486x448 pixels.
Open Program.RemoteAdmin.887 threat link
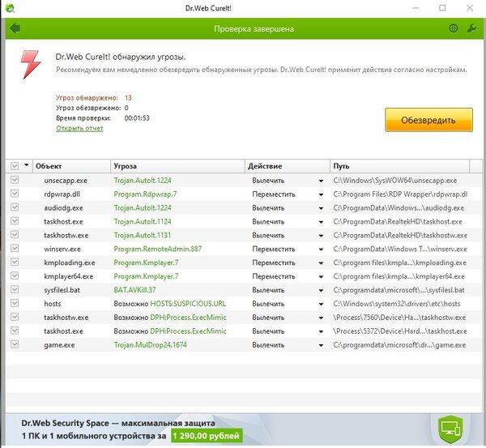157,249
